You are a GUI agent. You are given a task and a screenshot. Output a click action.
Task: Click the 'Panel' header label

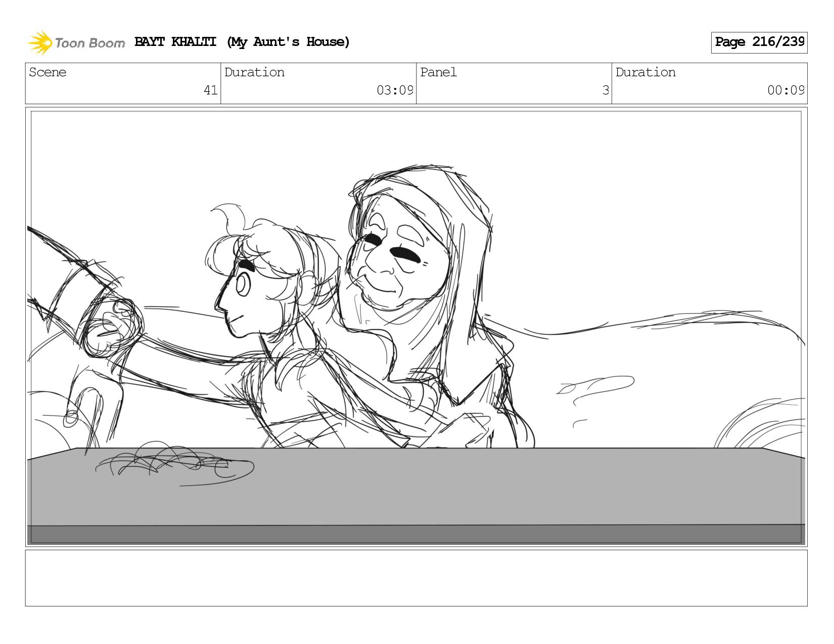(438, 72)
